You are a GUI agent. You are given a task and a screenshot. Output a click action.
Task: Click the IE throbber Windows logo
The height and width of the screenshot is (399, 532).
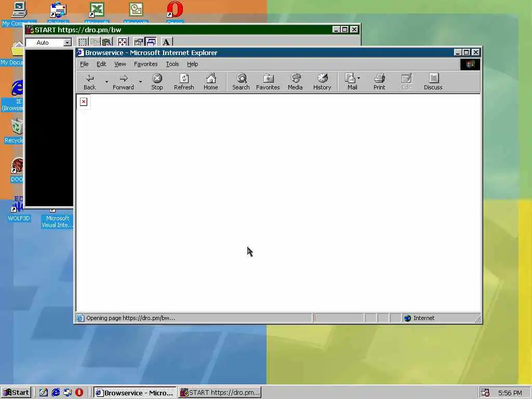tap(470, 64)
